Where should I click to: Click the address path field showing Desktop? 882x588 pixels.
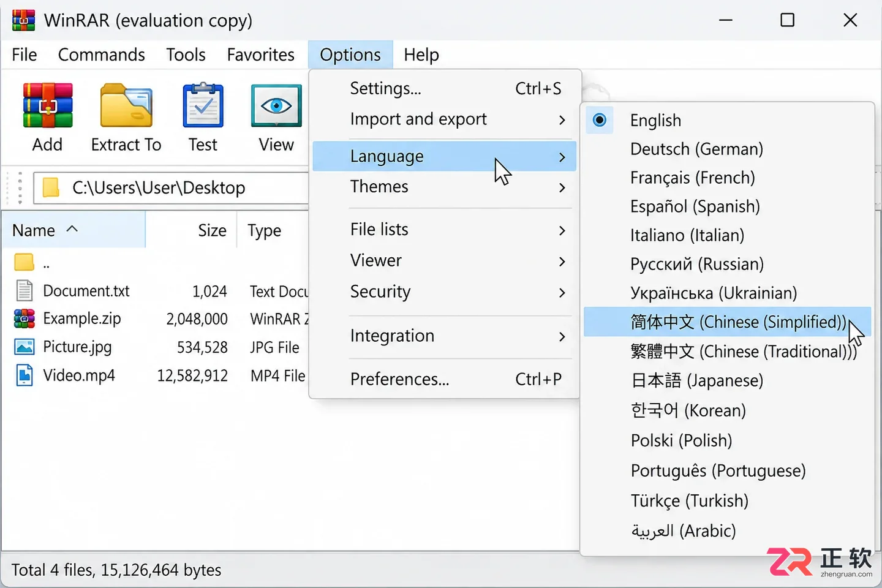pos(171,187)
